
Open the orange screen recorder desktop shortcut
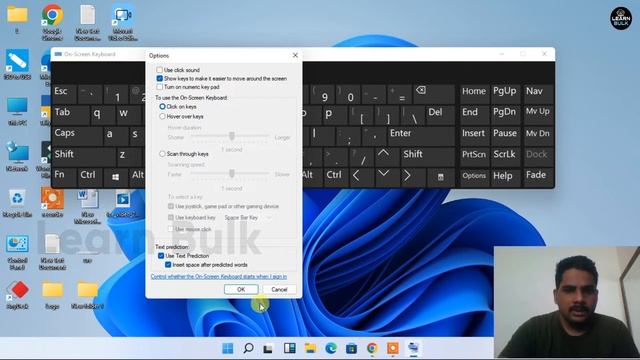(52, 202)
